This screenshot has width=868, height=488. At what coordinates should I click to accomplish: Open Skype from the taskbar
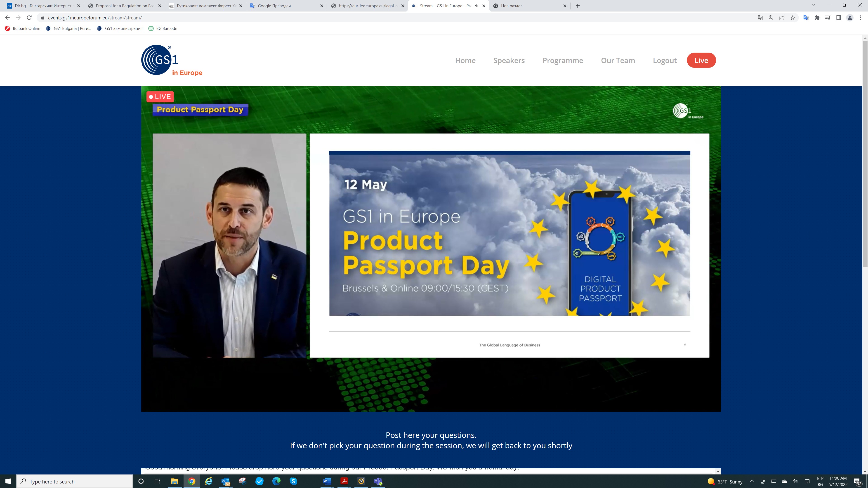(293, 481)
